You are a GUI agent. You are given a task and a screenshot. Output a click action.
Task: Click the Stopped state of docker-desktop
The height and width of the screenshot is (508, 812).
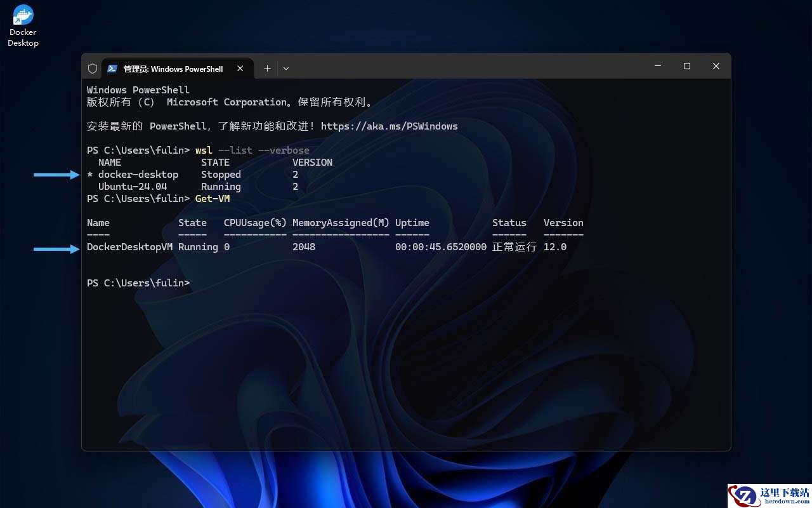(x=221, y=175)
